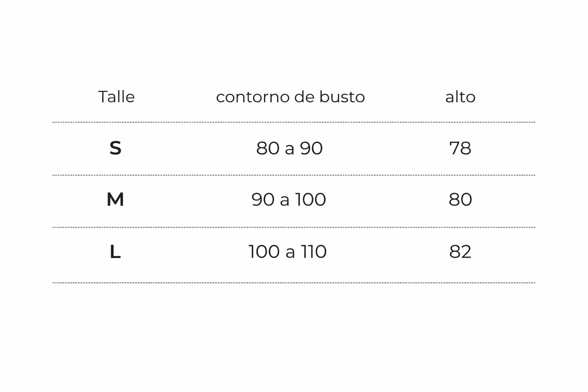This screenshot has height=392, width=588.
Task: Click dashed separator between S and M rows
Action: click(x=294, y=175)
